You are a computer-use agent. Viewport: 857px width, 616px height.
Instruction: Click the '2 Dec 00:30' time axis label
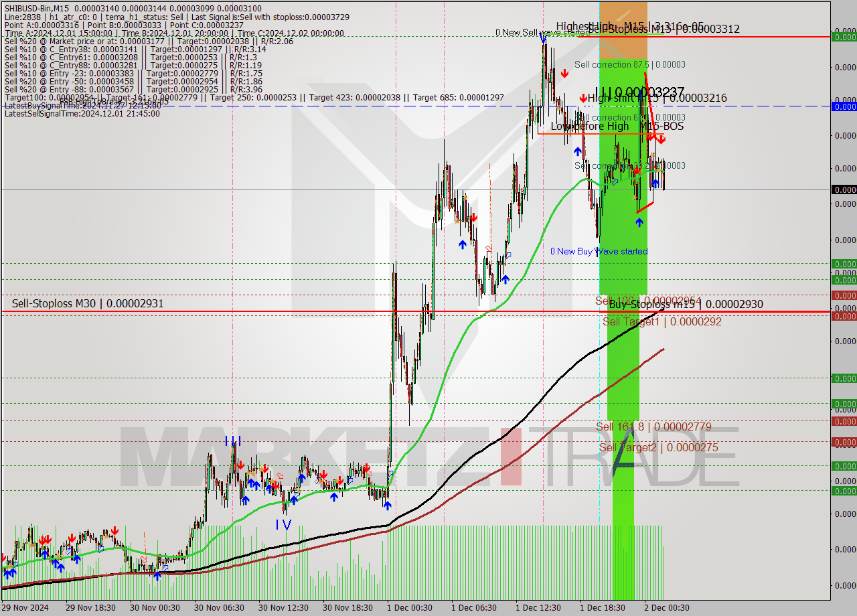(x=667, y=608)
